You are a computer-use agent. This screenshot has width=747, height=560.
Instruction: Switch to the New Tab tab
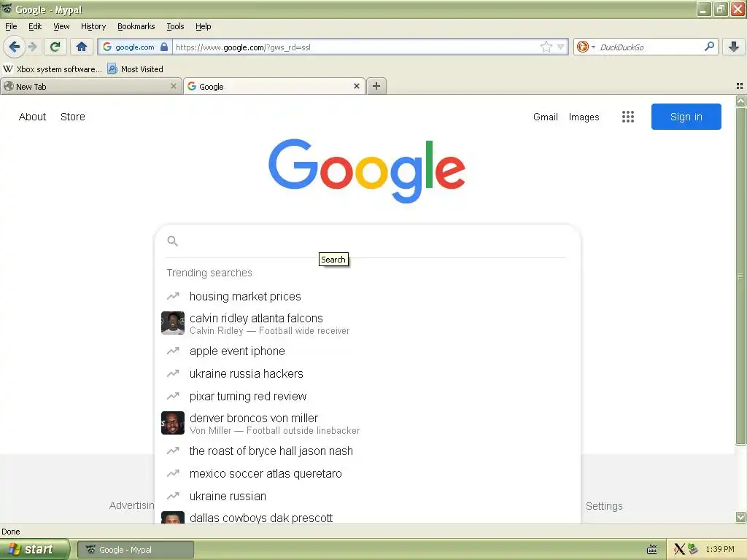pyautogui.click(x=90, y=86)
